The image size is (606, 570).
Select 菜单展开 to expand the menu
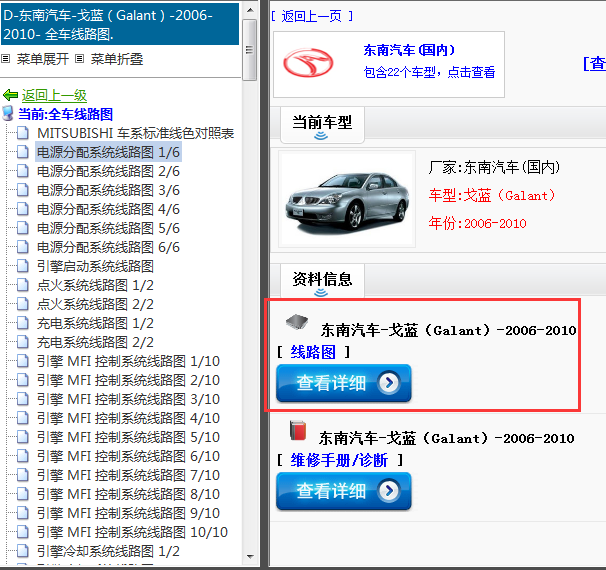pyautogui.click(x=43, y=59)
